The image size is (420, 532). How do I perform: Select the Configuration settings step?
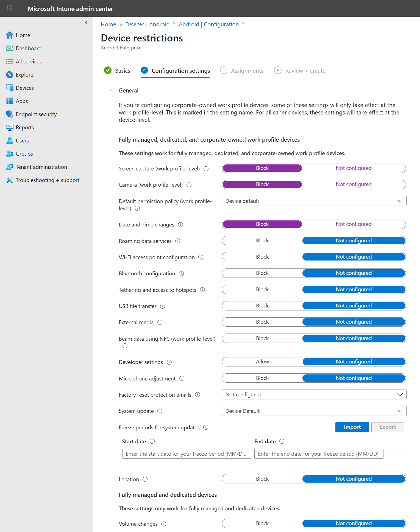(175, 71)
